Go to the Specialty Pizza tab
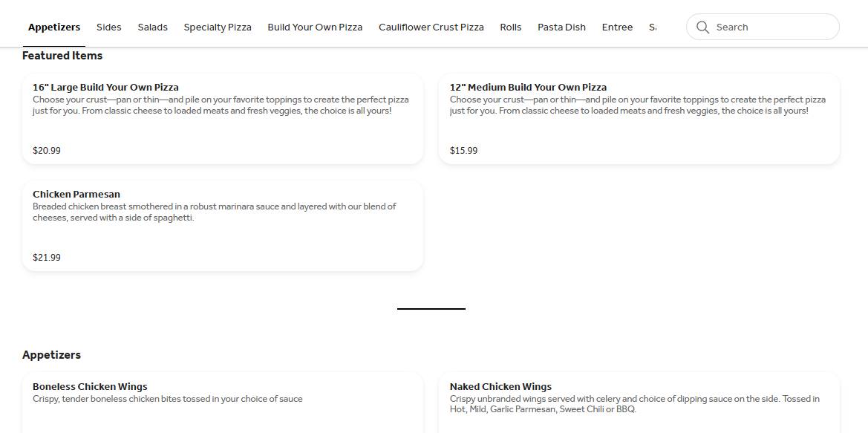868x433 pixels. [218, 27]
